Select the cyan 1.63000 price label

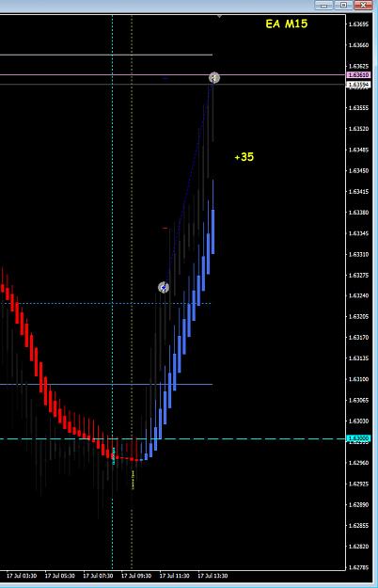(x=358, y=438)
